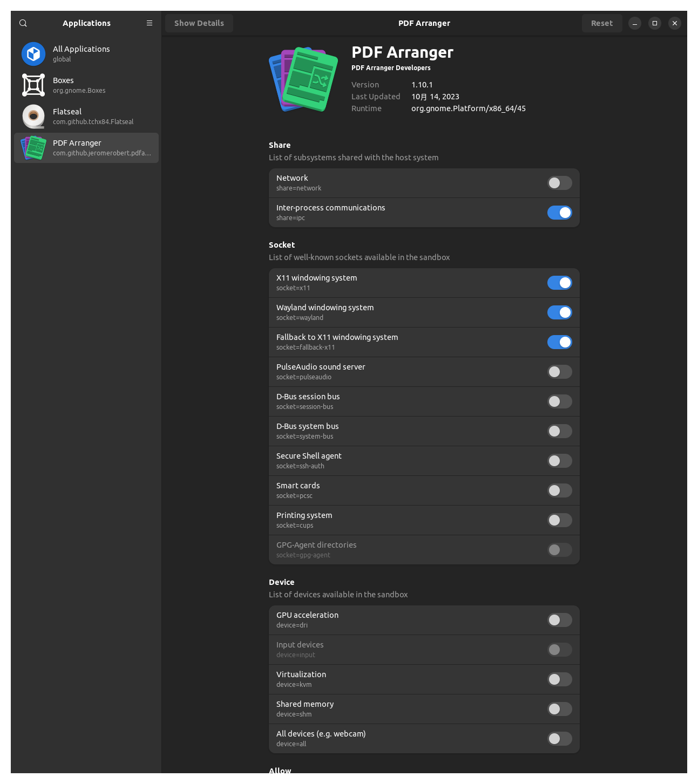Image resolution: width=698 pixels, height=784 pixels.
Task: Close the Flatseal window
Action: pos(675,23)
